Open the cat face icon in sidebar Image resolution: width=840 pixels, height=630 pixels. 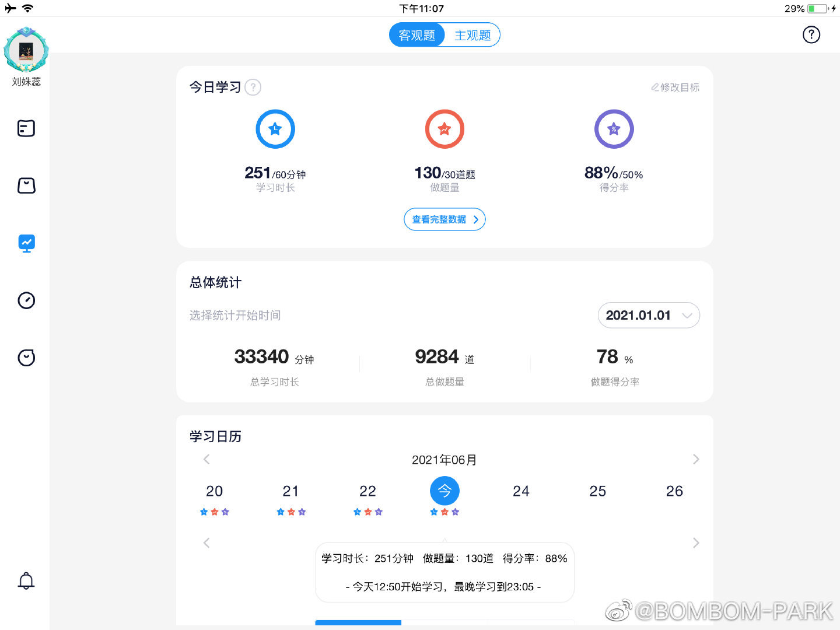coord(26,358)
